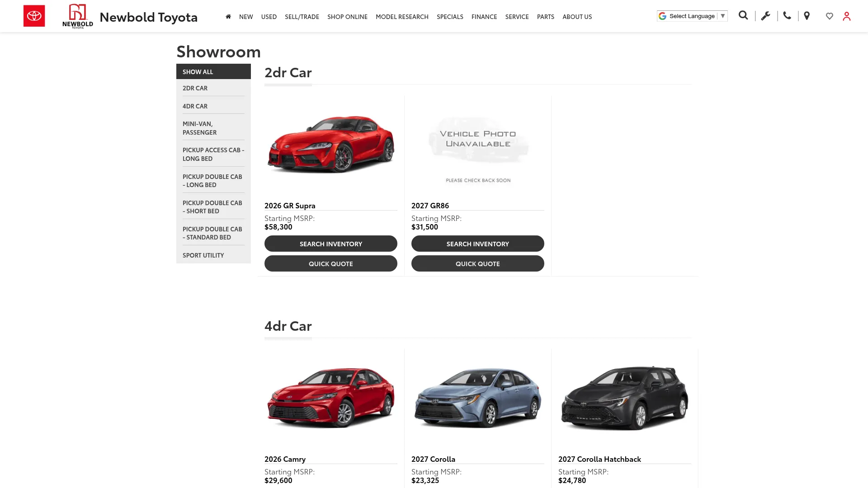Click the 2dr Car section heading
Viewport: 868px width, 488px height.
point(288,72)
